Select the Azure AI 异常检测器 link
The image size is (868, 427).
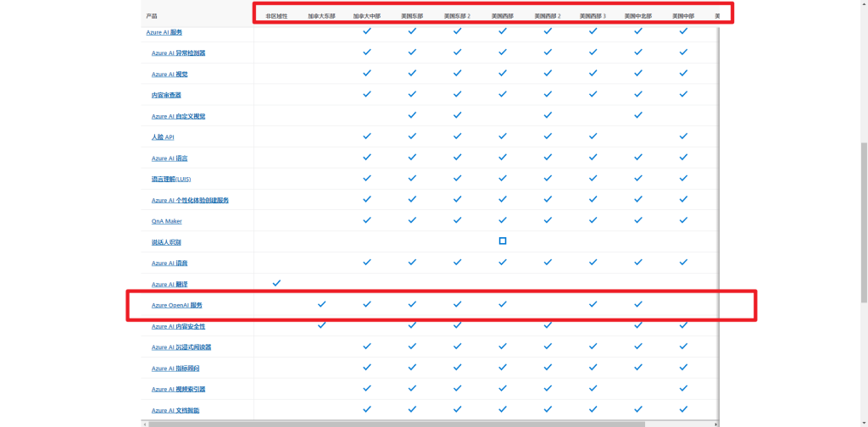pos(178,53)
